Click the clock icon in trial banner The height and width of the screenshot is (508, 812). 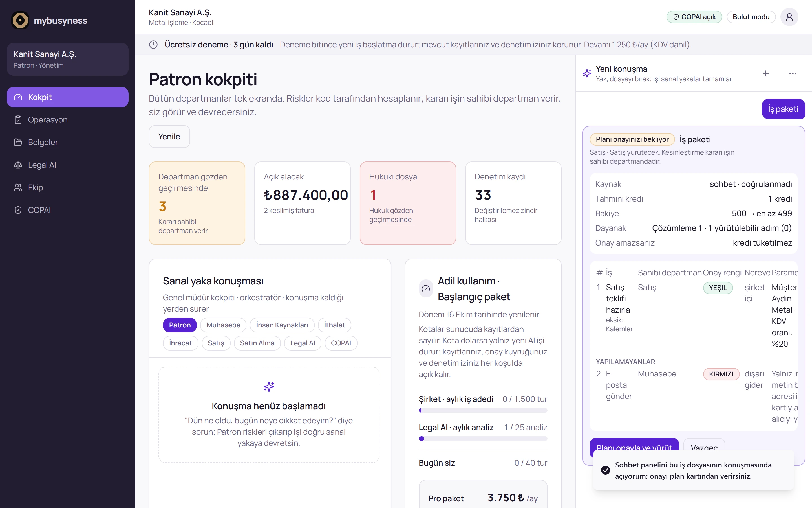click(153, 45)
